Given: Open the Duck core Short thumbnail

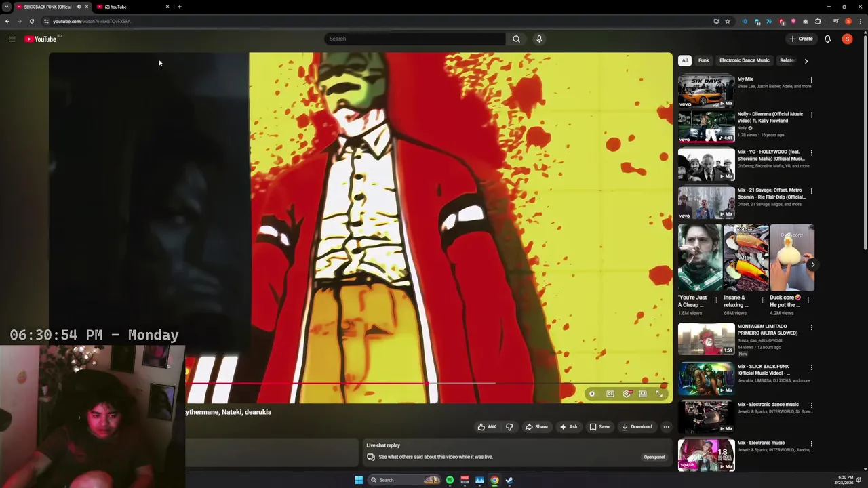Looking at the screenshot, I should pos(792,258).
